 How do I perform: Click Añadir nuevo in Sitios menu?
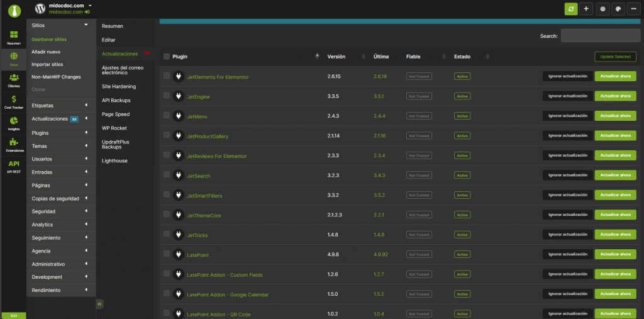coord(46,52)
